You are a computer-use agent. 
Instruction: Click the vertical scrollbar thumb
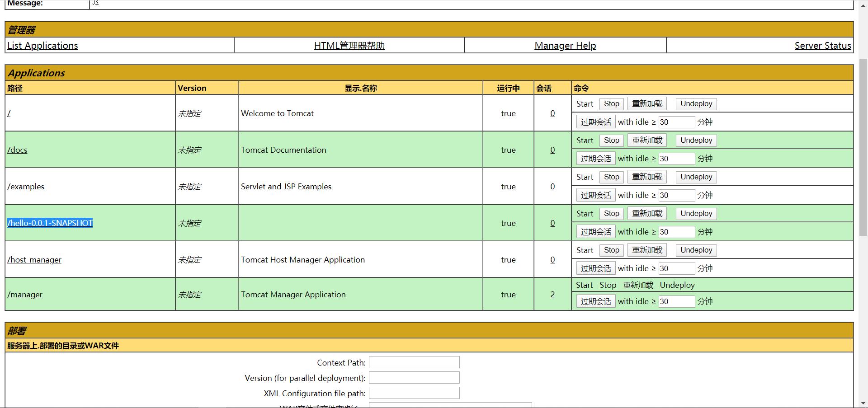pos(863,147)
